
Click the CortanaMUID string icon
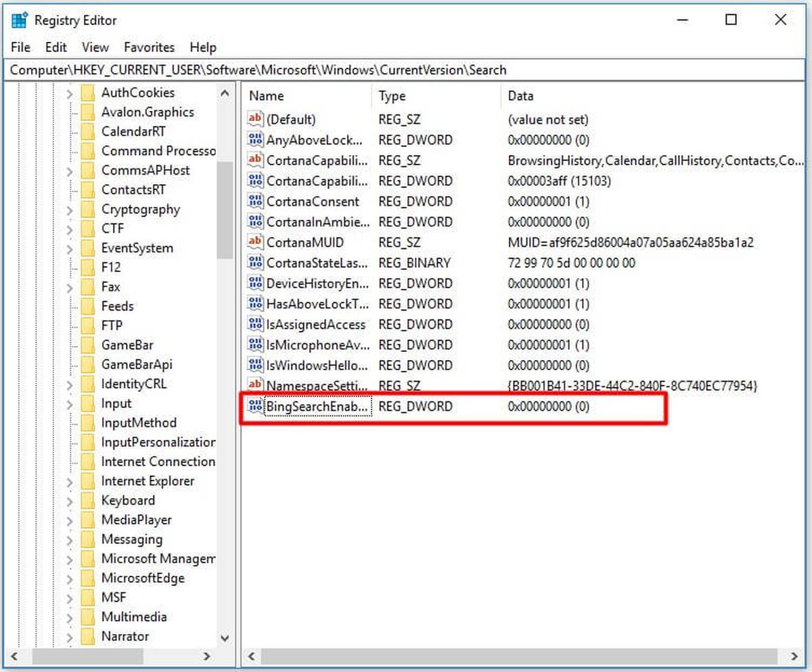coord(255,242)
